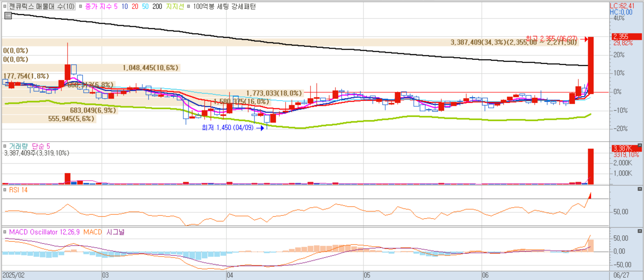Click the red 20-period average legend number
This screenshot has height=280, width=644.
click(x=135, y=7)
